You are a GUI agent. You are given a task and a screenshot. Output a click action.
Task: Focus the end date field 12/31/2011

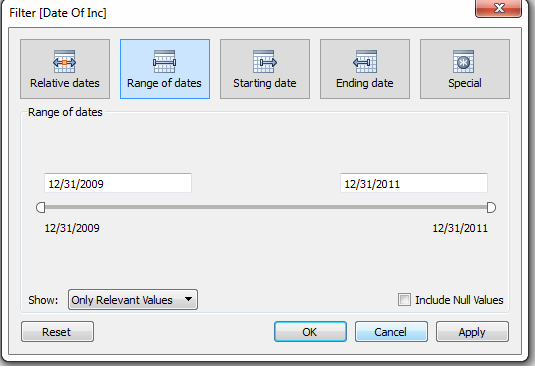coord(414,183)
